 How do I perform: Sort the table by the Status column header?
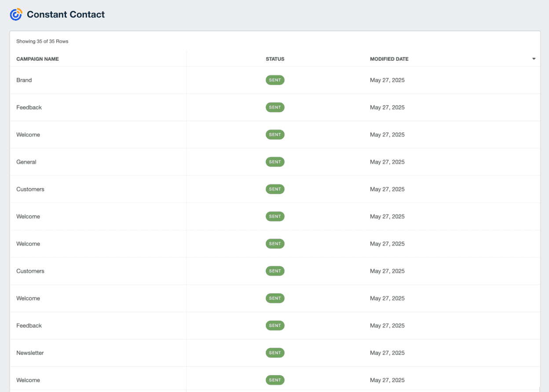click(274, 59)
